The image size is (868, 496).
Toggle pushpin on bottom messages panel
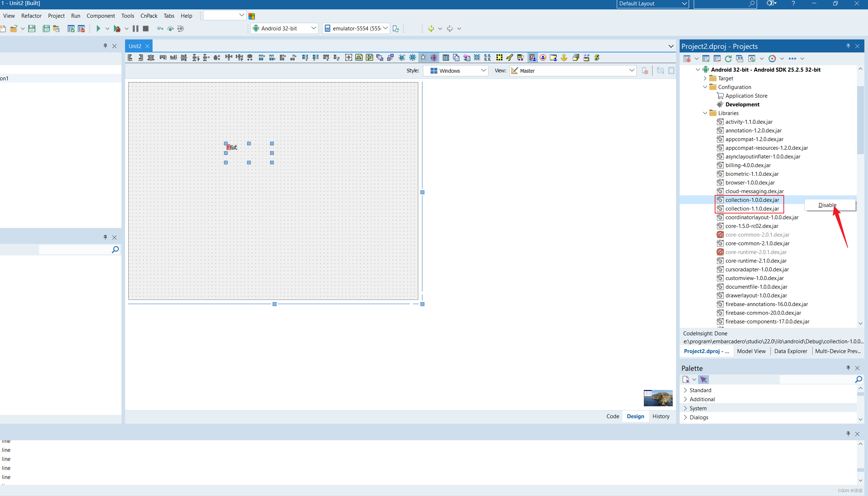click(x=848, y=433)
